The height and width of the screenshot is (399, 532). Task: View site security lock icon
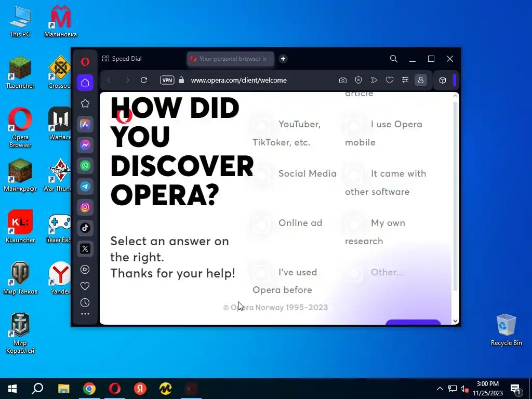pos(181,79)
